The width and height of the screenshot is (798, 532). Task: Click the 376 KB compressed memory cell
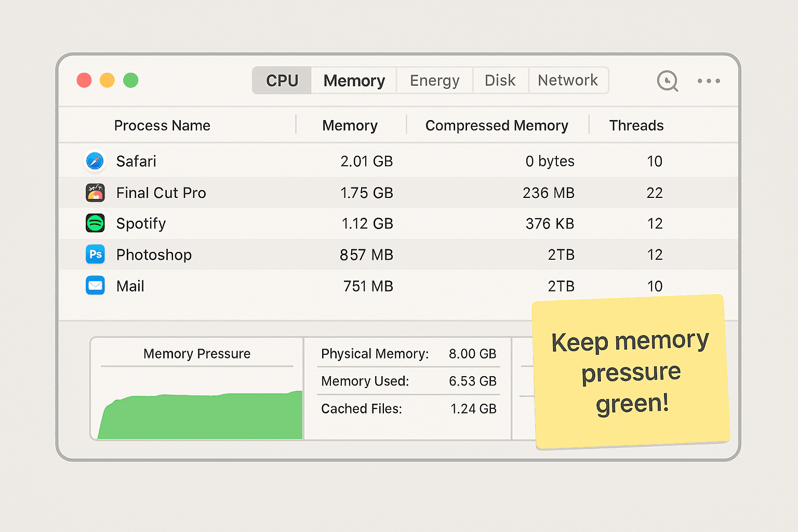click(550, 224)
